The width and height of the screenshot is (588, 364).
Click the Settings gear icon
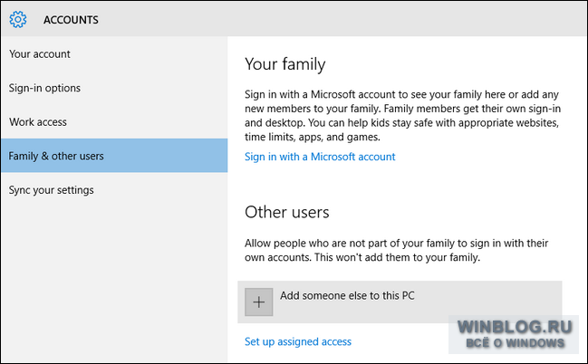click(18, 19)
